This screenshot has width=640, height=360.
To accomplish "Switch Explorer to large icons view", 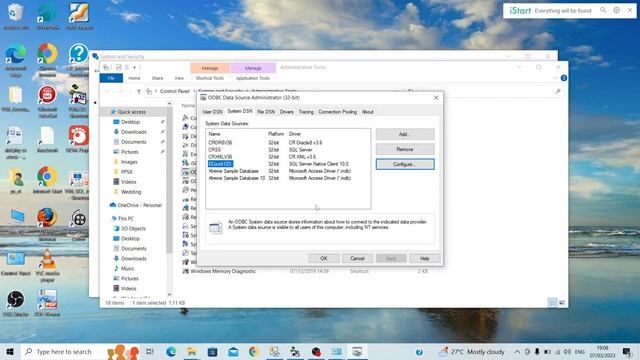I will click(562, 302).
